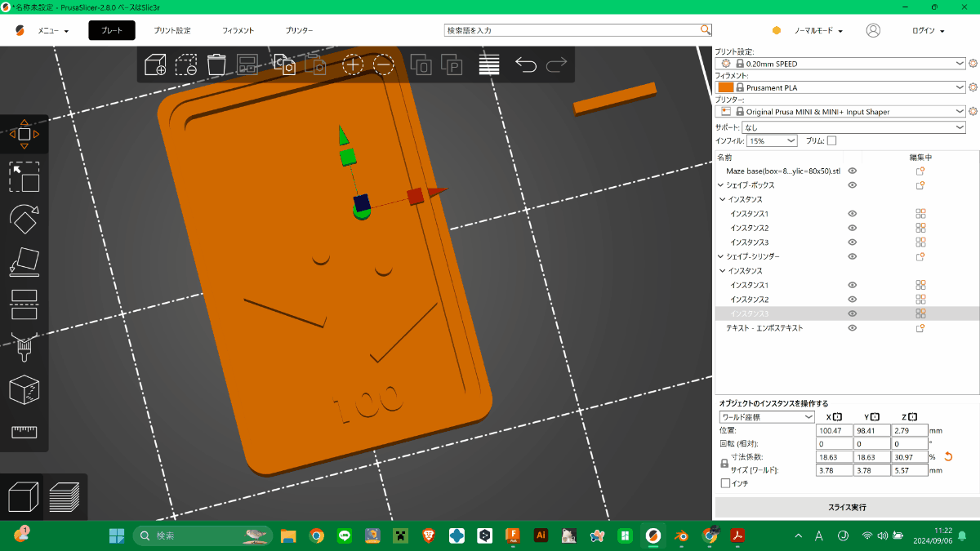
Task: Open the ログイン menu
Action: (928, 30)
